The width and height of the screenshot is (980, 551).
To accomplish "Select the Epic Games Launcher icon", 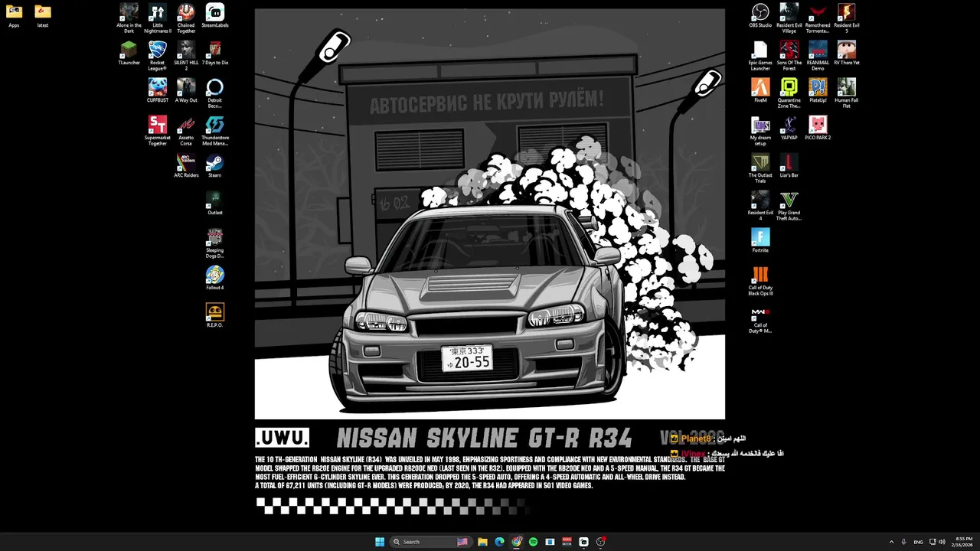I will [x=760, y=56].
